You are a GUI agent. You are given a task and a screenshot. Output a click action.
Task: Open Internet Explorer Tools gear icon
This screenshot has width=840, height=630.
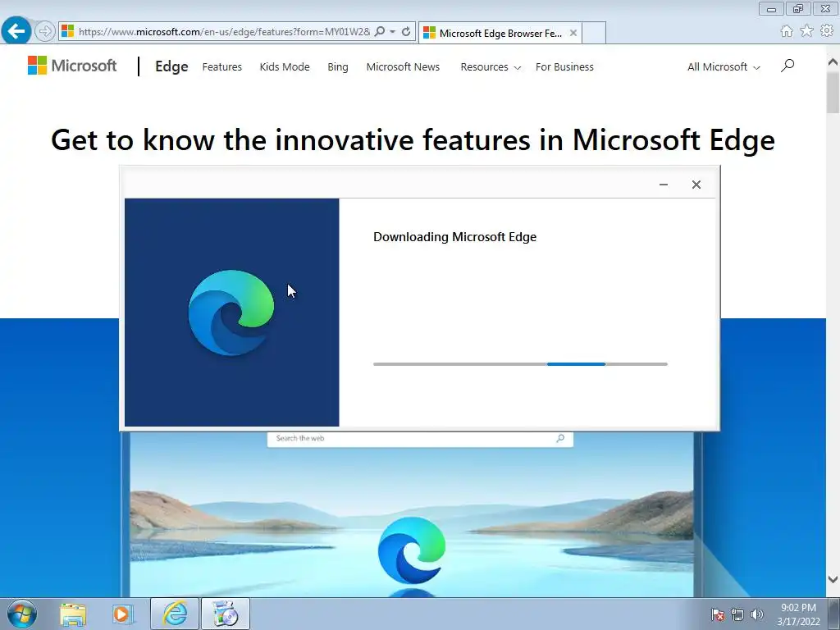point(827,31)
